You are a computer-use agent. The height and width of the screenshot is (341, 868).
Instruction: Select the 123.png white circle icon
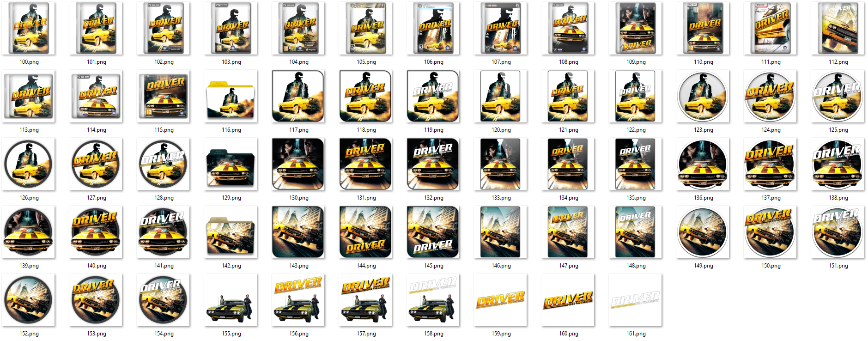703,96
